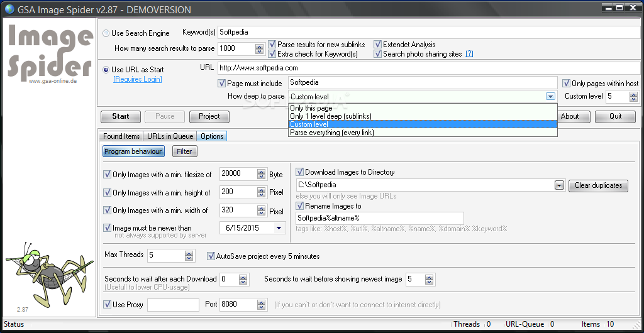Click the Items count in status bar

[598, 324]
